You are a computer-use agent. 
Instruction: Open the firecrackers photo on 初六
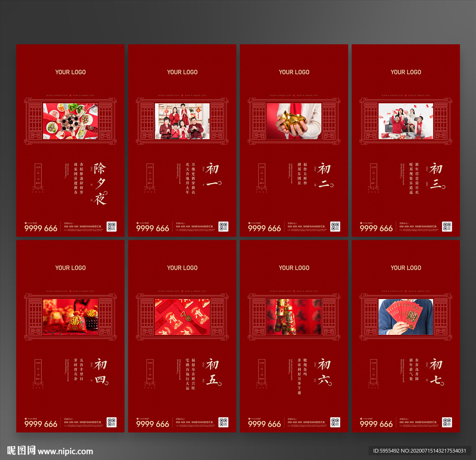(294, 317)
